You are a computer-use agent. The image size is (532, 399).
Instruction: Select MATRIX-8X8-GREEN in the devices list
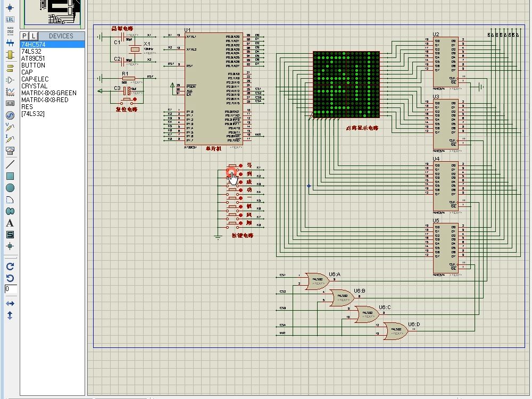(48, 93)
